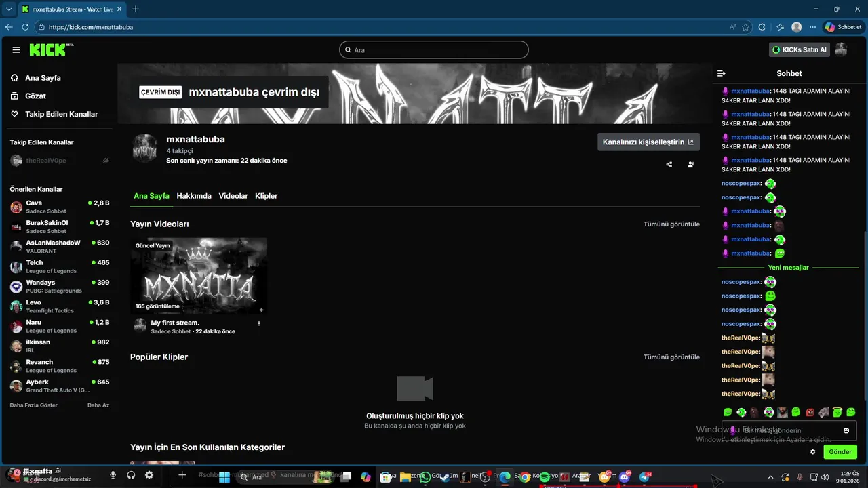Viewport: 868px width, 488px height.
Task: View all under Yayın Videoları
Action: tap(671, 224)
